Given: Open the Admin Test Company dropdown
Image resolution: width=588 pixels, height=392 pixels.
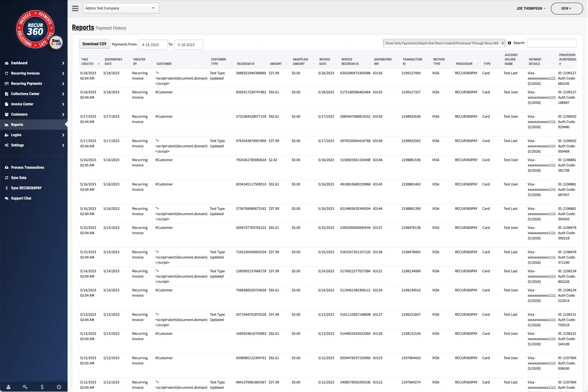Looking at the screenshot, I should (121, 8).
